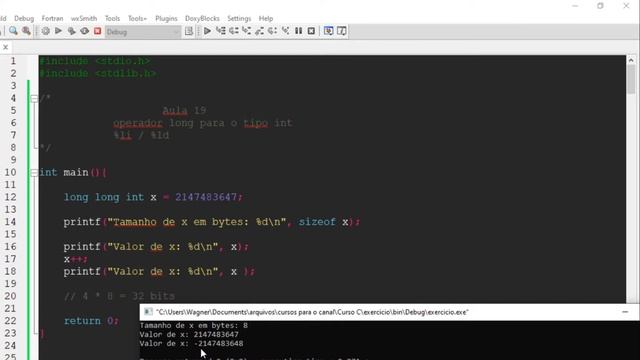Click the Next line debugger icon
Viewport: 640px width, 360px height.
(x=234, y=31)
